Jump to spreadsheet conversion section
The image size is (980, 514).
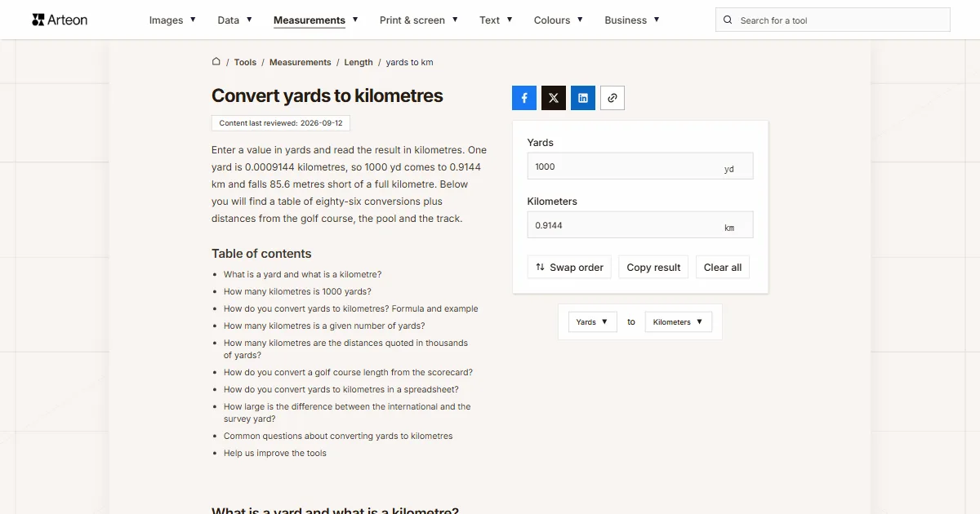coord(341,389)
